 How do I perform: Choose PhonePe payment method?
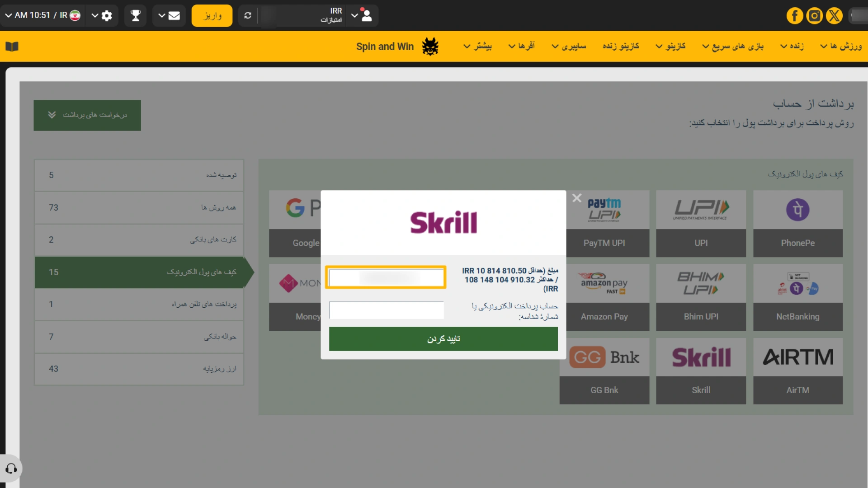(797, 224)
